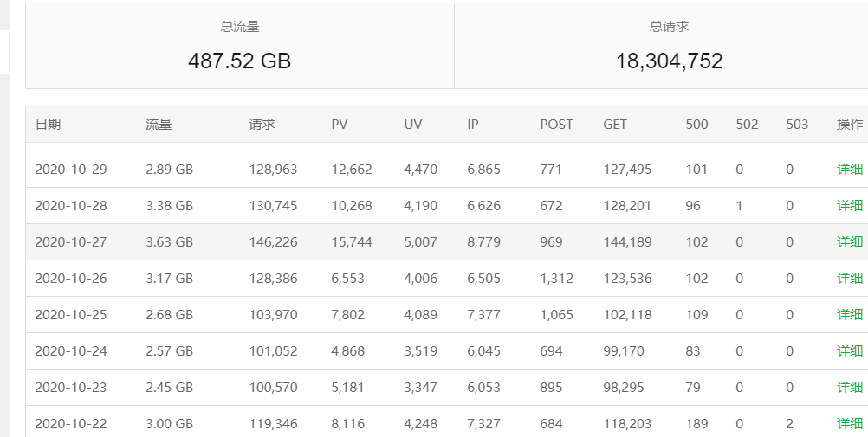Select the GET column header
Screen dimensions: 868x437
615,125
